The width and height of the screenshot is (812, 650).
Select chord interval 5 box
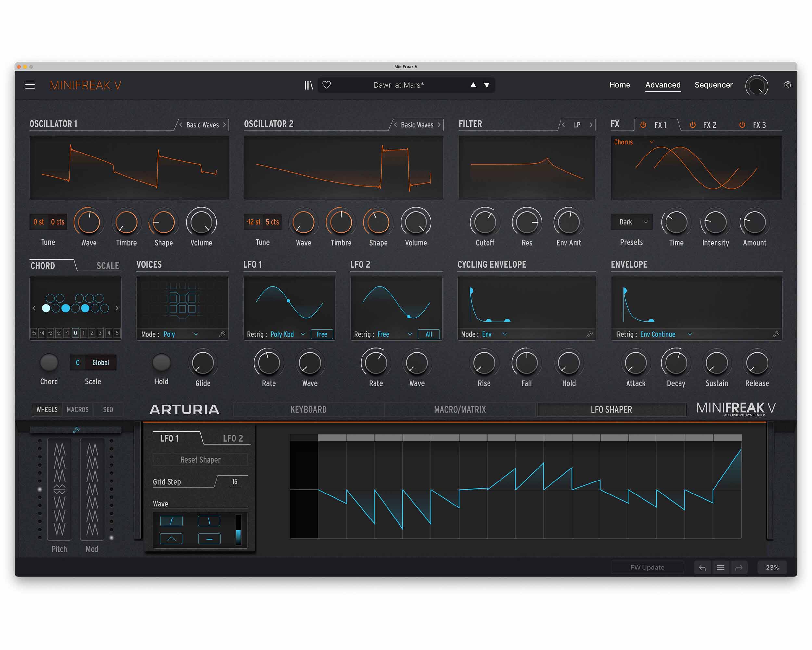point(117,333)
